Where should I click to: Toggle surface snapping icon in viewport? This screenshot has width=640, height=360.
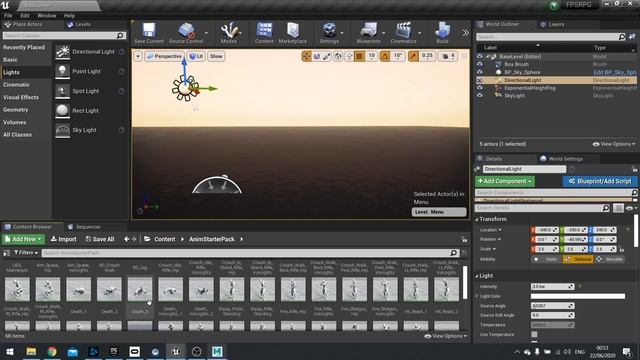point(349,56)
